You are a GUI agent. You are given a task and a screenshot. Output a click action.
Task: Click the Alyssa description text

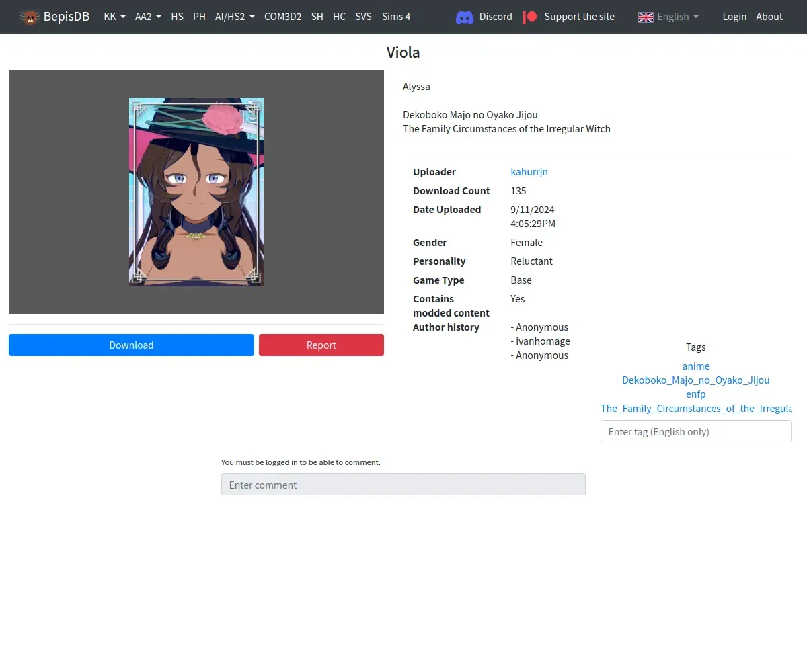(416, 87)
